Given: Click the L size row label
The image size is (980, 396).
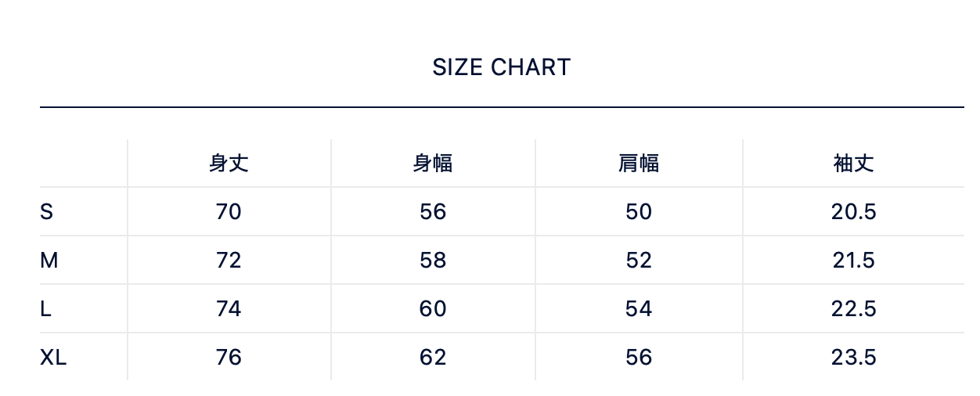Looking at the screenshot, I should click(46, 308).
